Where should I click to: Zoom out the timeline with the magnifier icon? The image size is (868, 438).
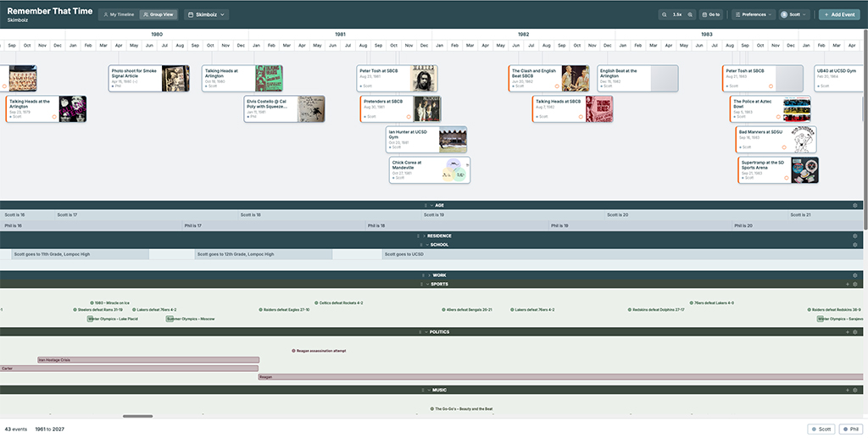click(x=665, y=14)
